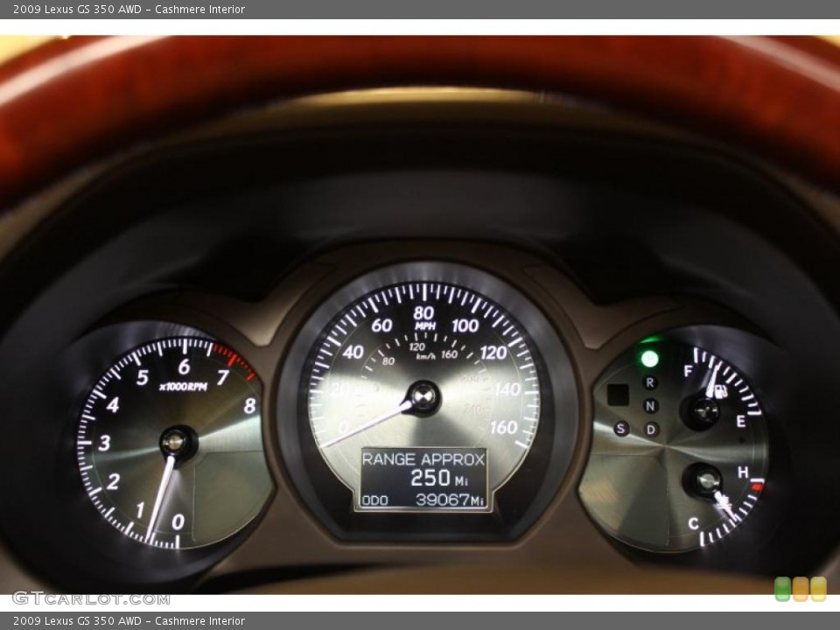Click the 120 mph mark on speedometer
The height and width of the screenshot is (630, 840).
[x=493, y=353]
